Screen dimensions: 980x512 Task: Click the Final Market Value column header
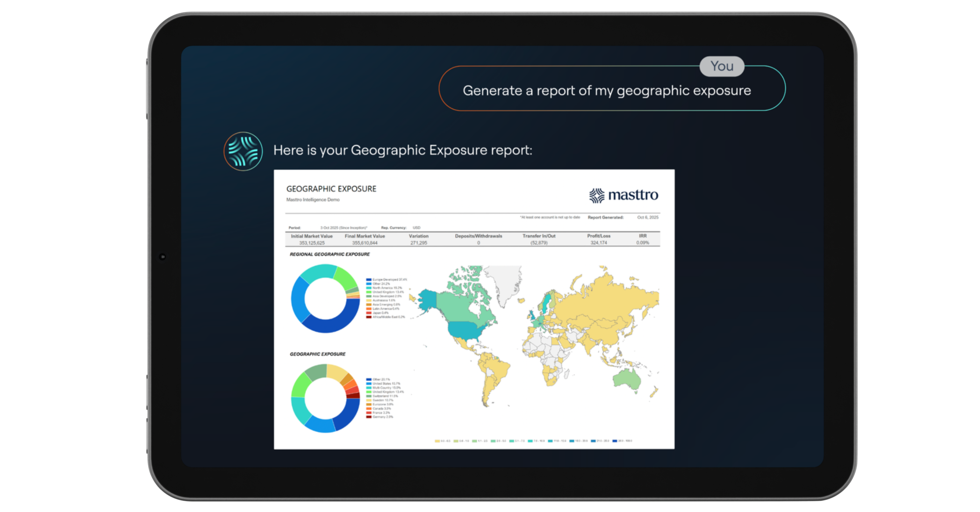[x=365, y=236]
